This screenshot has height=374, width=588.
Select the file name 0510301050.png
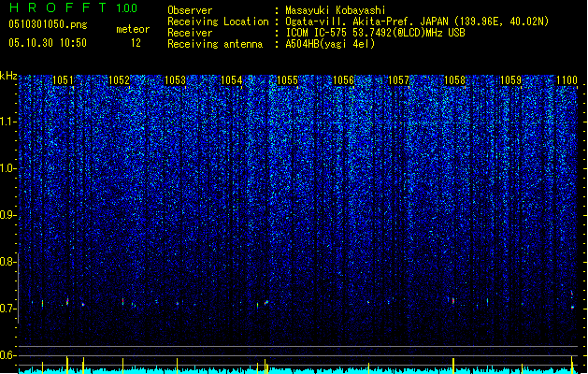[x=48, y=24]
